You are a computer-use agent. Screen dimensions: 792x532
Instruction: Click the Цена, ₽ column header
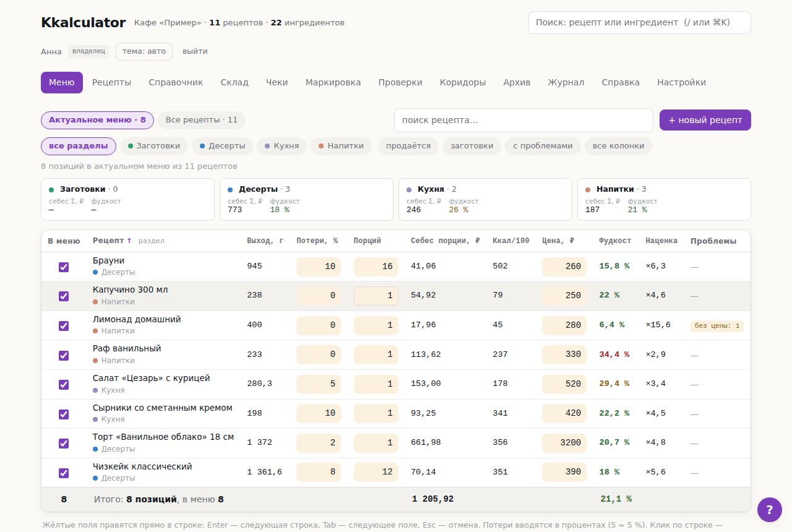click(558, 241)
